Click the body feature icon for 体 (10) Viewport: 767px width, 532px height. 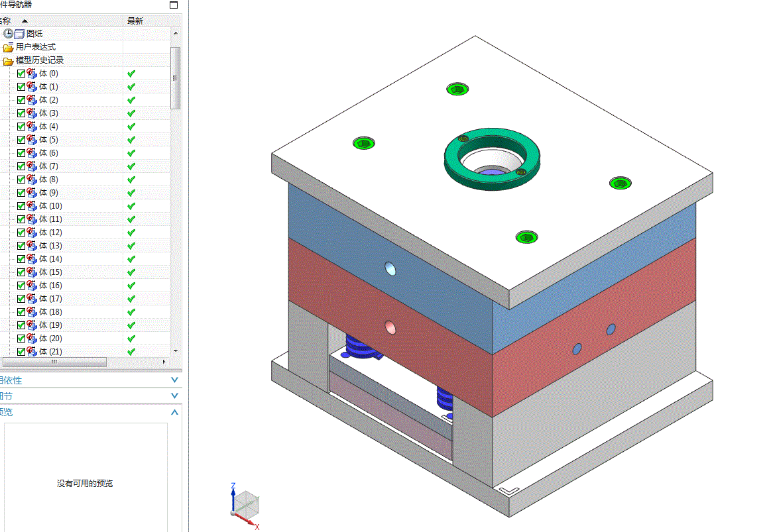click(x=32, y=205)
